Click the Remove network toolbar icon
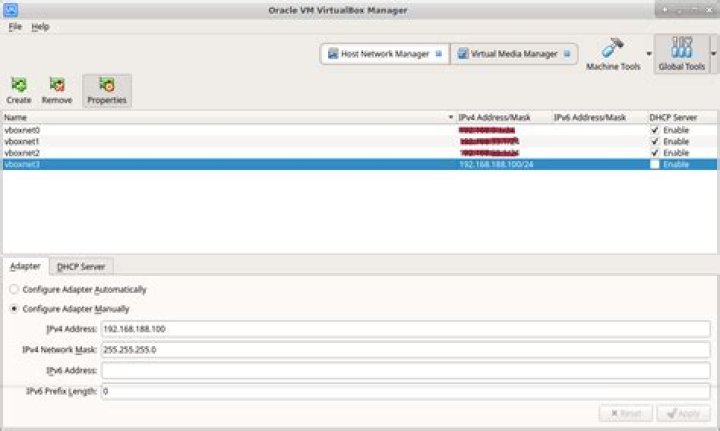720x431 pixels. pyautogui.click(x=57, y=84)
